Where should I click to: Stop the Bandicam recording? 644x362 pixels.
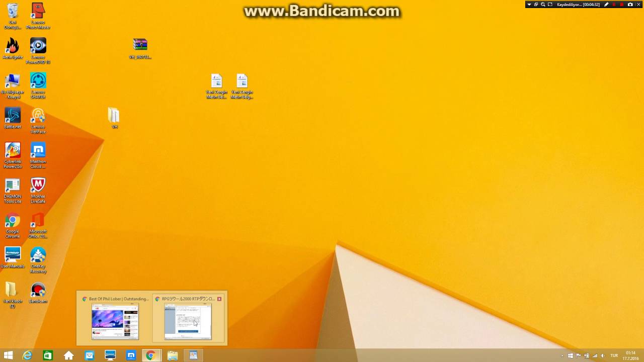pyautogui.click(x=622, y=5)
